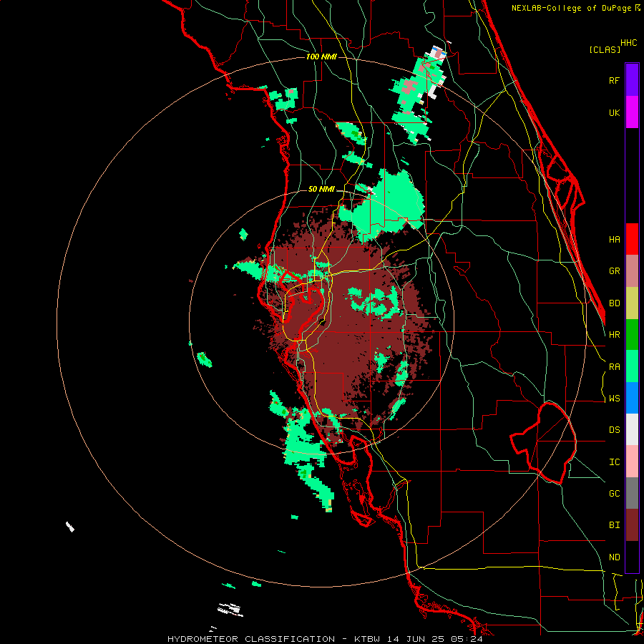Select the brown BI legend swatch
Image resolution: width=644 pixels, height=644 pixels.
pyautogui.click(x=632, y=525)
